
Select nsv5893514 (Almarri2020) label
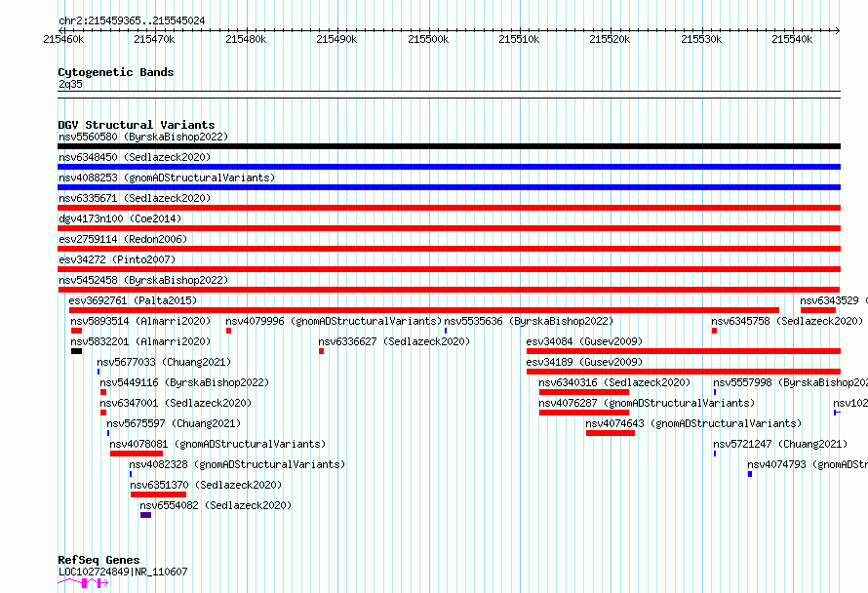pos(140,321)
